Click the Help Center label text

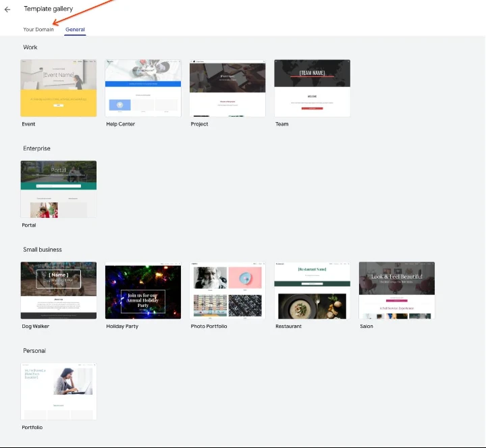[x=121, y=124]
